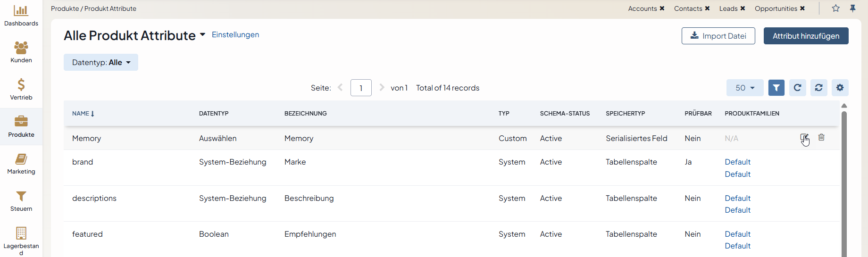Switch to the Leads tab
The image size is (868, 257).
pyautogui.click(x=728, y=8)
